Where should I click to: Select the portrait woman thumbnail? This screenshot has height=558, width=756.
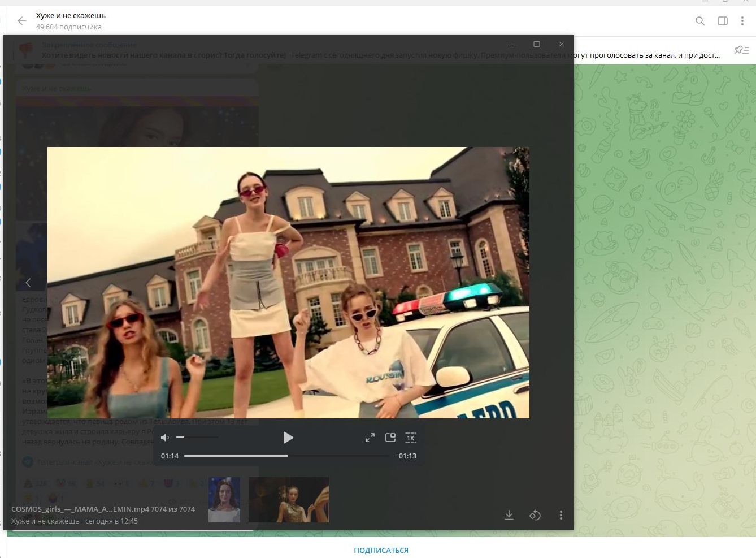[224, 500]
